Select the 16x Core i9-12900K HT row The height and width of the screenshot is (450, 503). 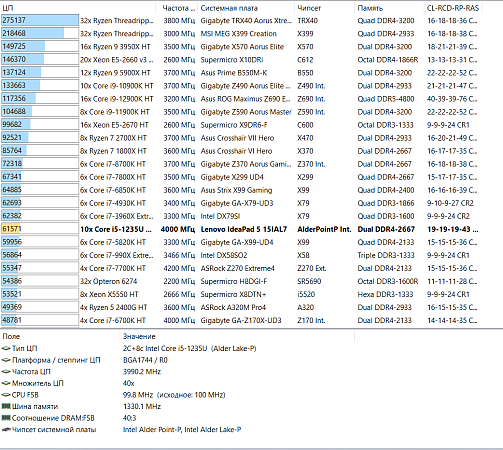coord(241,99)
